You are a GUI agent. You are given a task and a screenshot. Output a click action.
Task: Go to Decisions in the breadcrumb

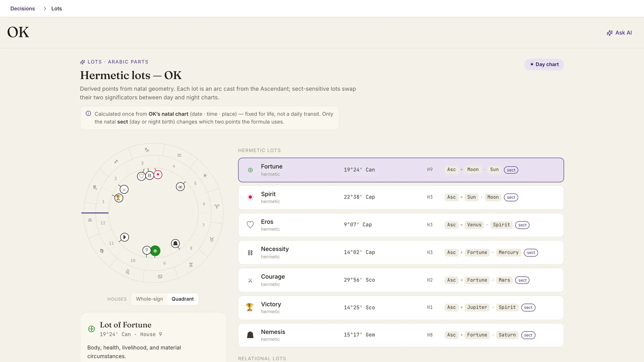(x=23, y=8)
